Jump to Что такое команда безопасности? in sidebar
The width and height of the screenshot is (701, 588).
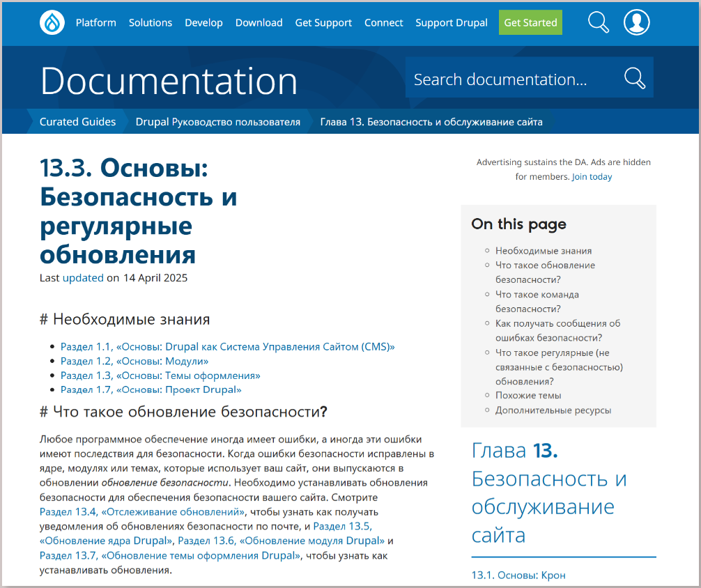(x=537, y=302)
